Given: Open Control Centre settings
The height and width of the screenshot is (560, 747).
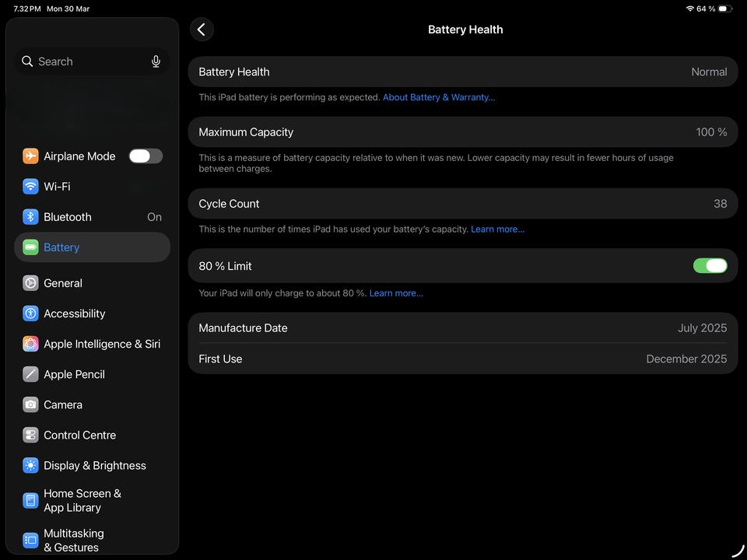Looking at the screenshot, I should [93, 436].
